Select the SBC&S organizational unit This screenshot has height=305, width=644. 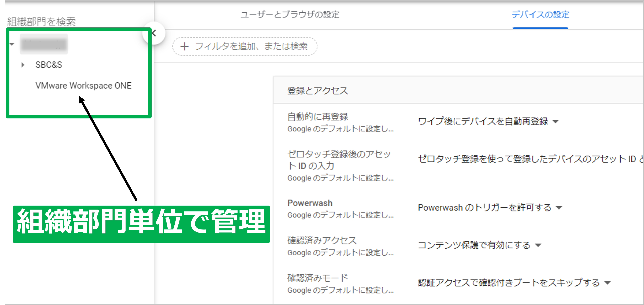[49, 65]
